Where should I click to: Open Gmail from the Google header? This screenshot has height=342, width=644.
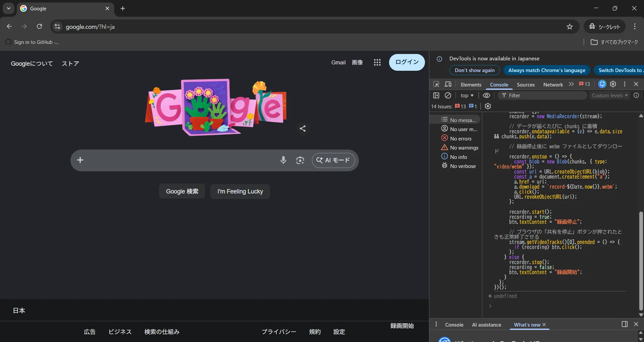pyautogui.click(x=338, y=62)
